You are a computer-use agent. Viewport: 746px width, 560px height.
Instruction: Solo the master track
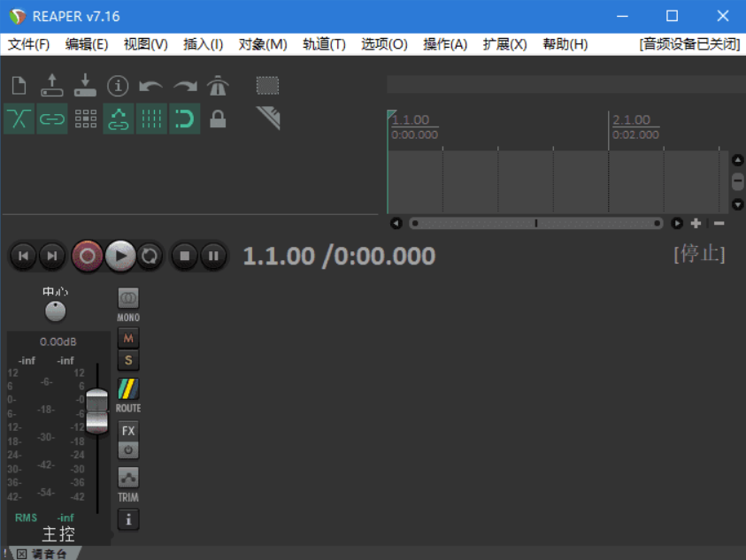(128, 360)
